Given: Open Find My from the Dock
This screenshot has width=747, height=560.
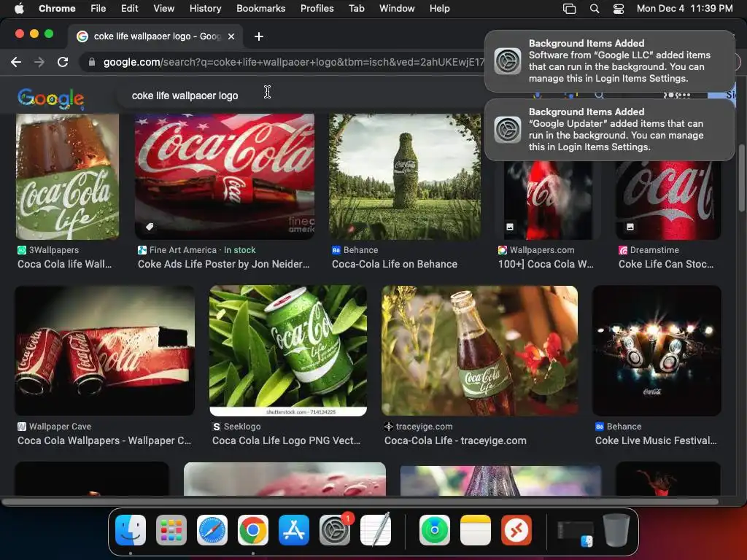Looking at the screenshot, I should click(x=435, y=530).
